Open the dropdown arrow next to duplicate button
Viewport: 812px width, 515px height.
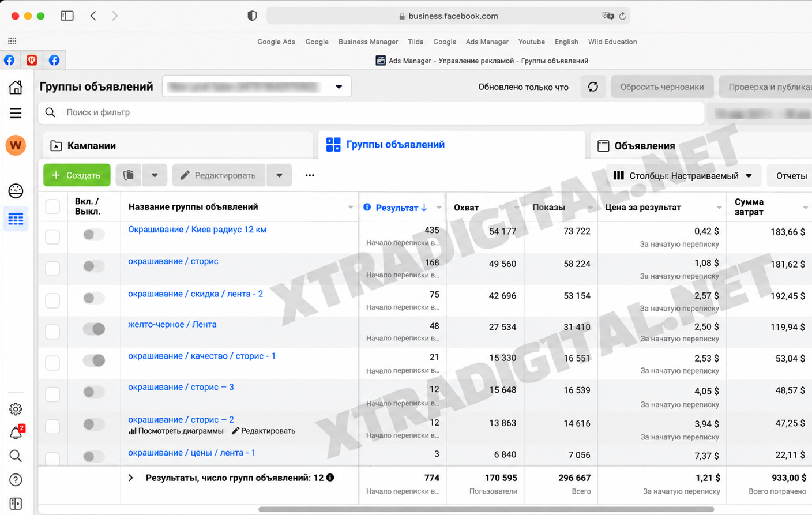click(155, 175)
